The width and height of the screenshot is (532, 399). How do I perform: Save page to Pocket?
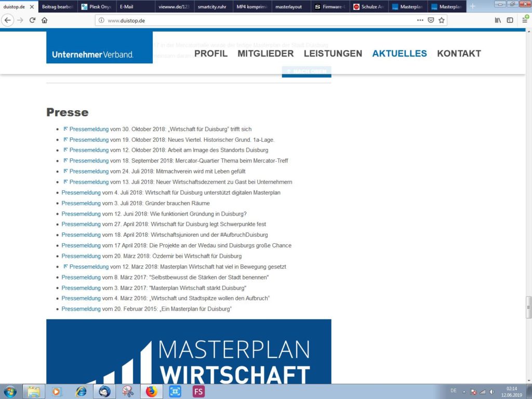click(x=431, y=20)
